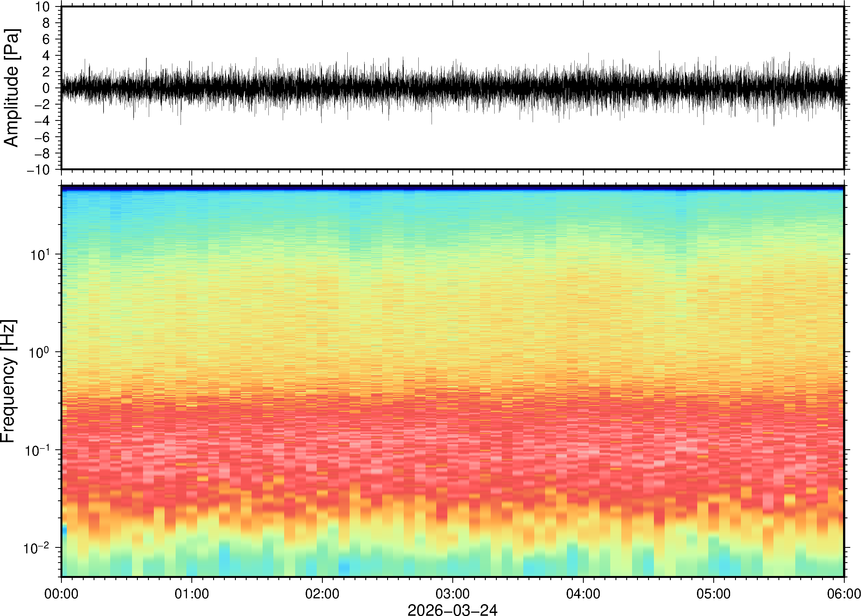Click the 0 amplitude tick label
The width and height of the screenshot is (861, 616).
[x=46, y=88]
